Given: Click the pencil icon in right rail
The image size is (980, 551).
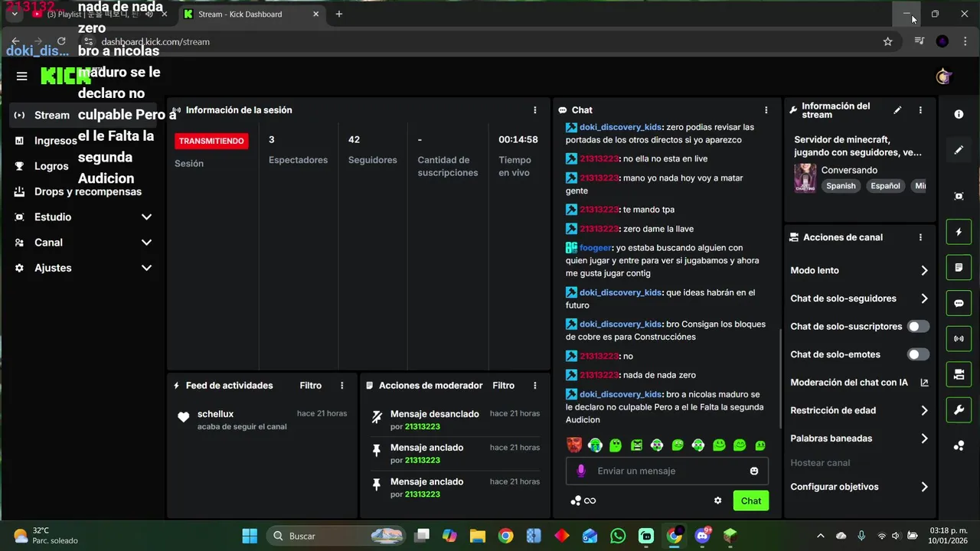Looking at the screenshot, I should tap(959, 151).
